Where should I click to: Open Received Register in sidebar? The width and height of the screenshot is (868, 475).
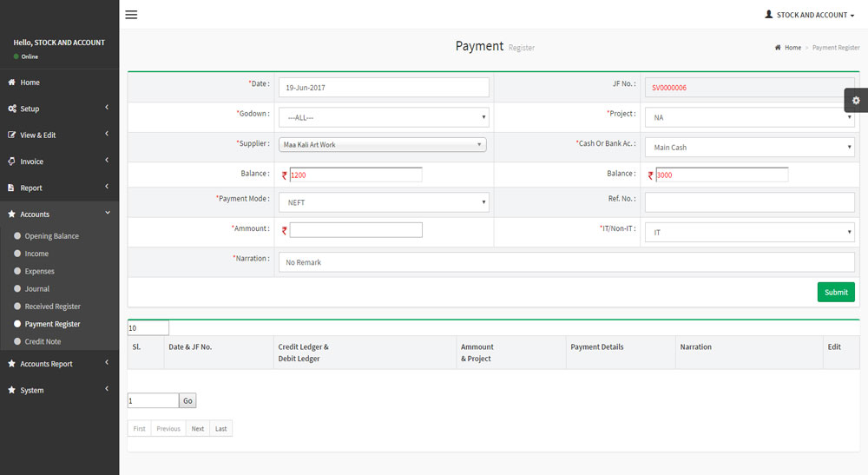coord(53,307)
